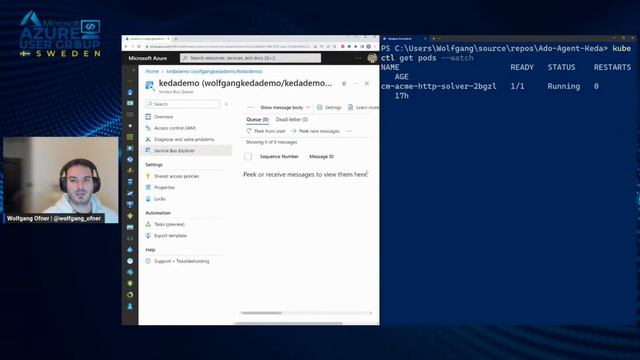Click the kedademo Service Bus Queue icon

[x=150, y=85]
